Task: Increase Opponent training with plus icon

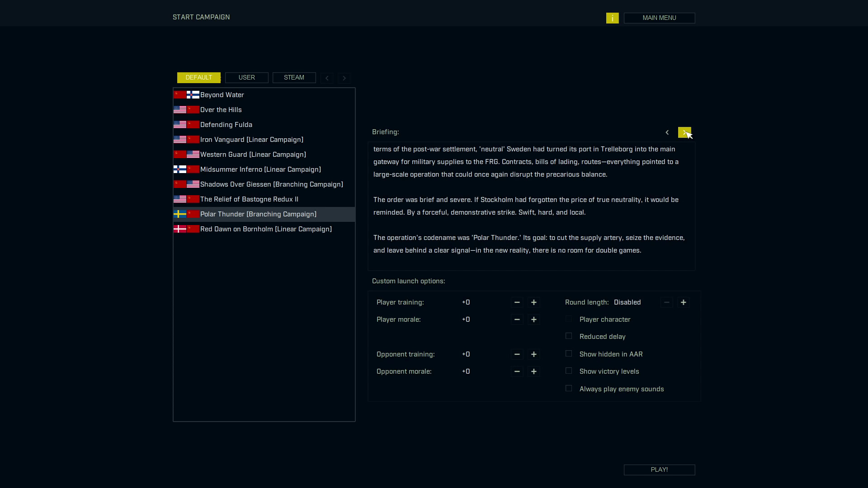Action: click(533, 354)
